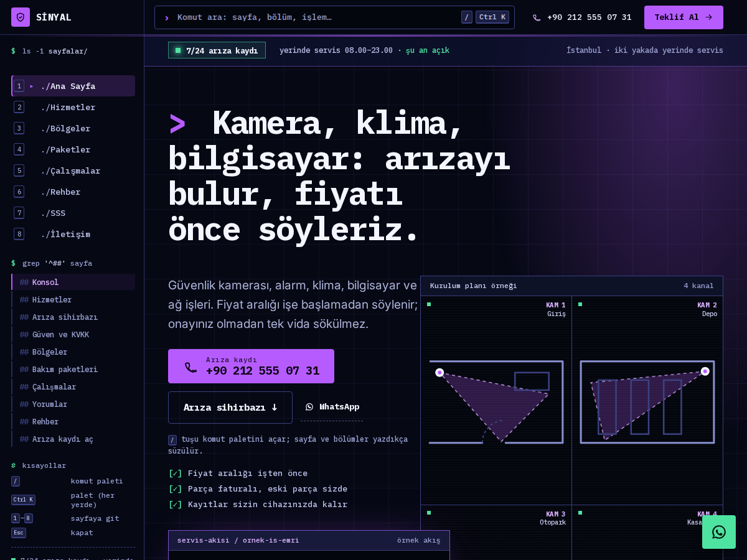Click the number 8 badge beside İletişim
Viewport: 747px width, 560px height.
click(19, 234)
